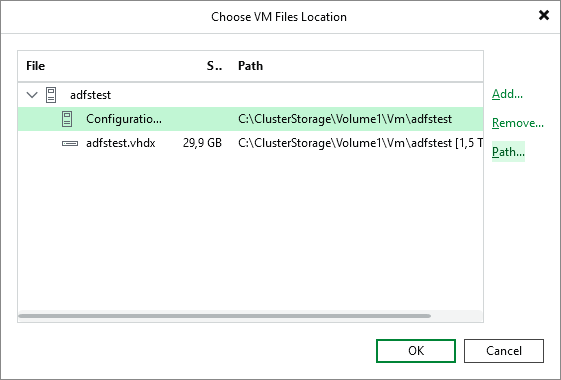Click the 29,9 GB size value
The width and height of the screenshot is (561, 380).
202,143
